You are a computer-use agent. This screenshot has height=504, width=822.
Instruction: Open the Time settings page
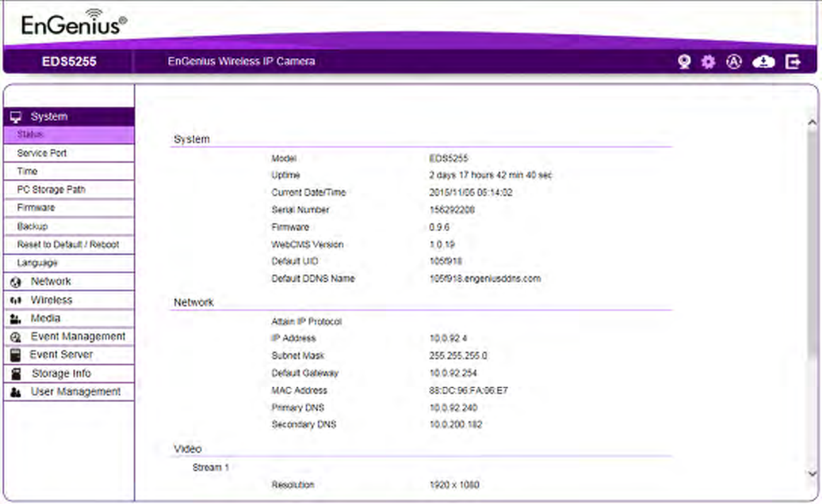(x=69, y=171)
